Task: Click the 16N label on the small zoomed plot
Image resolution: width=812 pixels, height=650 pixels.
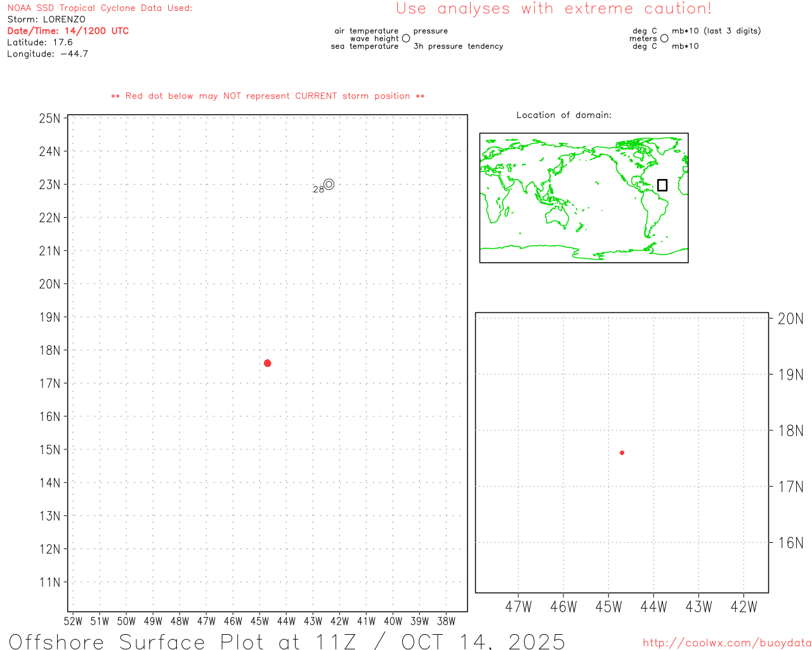Action: (x=790, y=543)
